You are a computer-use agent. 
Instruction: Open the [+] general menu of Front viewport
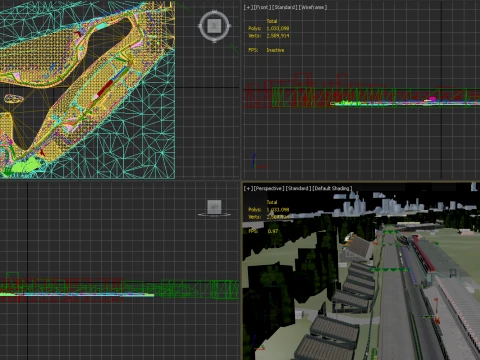click(248, 7)
